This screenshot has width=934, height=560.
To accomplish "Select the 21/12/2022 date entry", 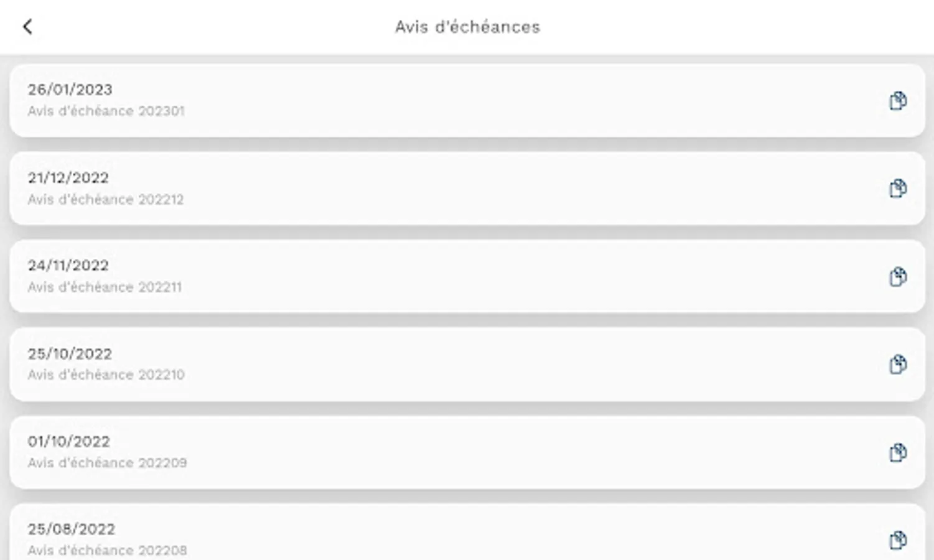I will point(68,178).
